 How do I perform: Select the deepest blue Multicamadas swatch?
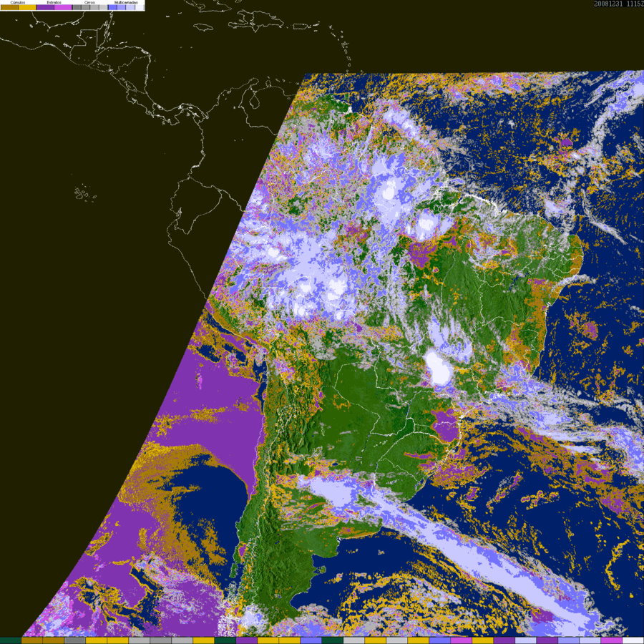point(112,7)
